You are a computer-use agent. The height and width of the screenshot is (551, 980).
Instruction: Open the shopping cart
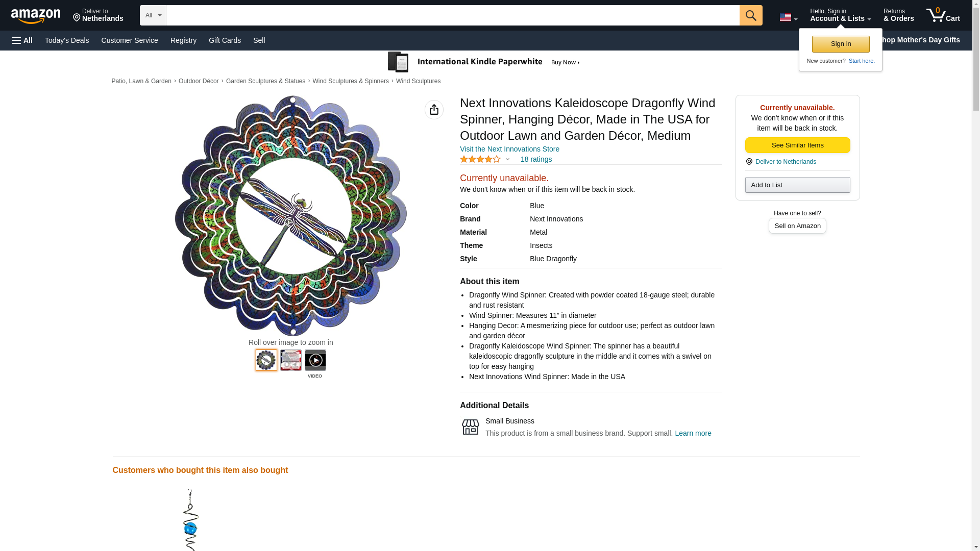pos(943,15)
